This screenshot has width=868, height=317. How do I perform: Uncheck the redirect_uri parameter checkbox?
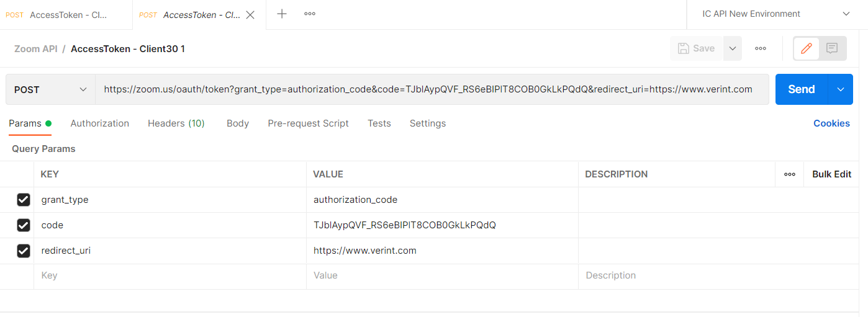(24, 251)
